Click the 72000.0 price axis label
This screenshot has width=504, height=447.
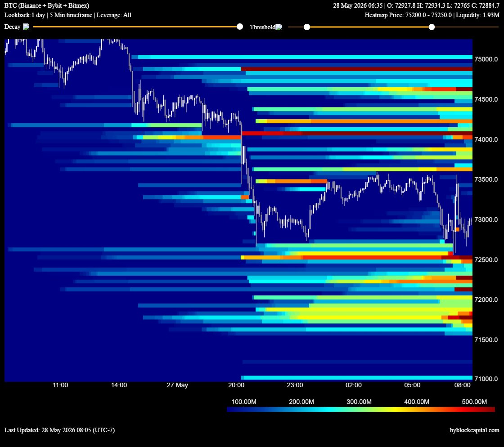[x=486, y=299]
